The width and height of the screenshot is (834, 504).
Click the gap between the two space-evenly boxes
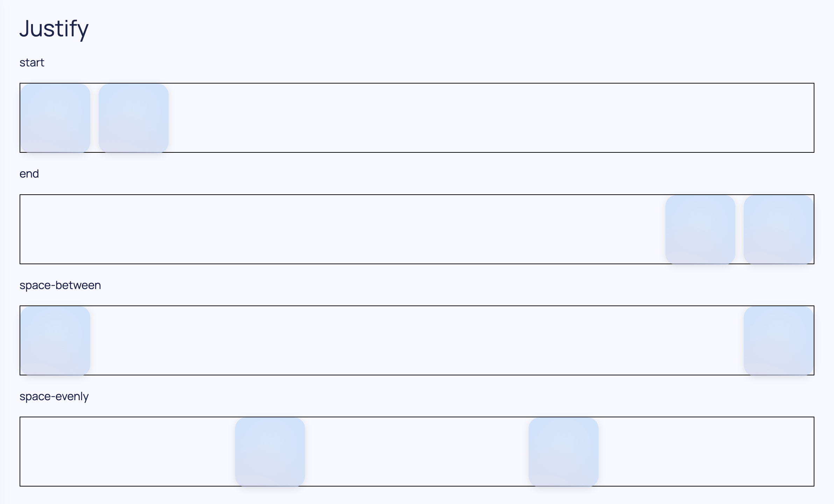pyautogui.click(x=417, y=452)
